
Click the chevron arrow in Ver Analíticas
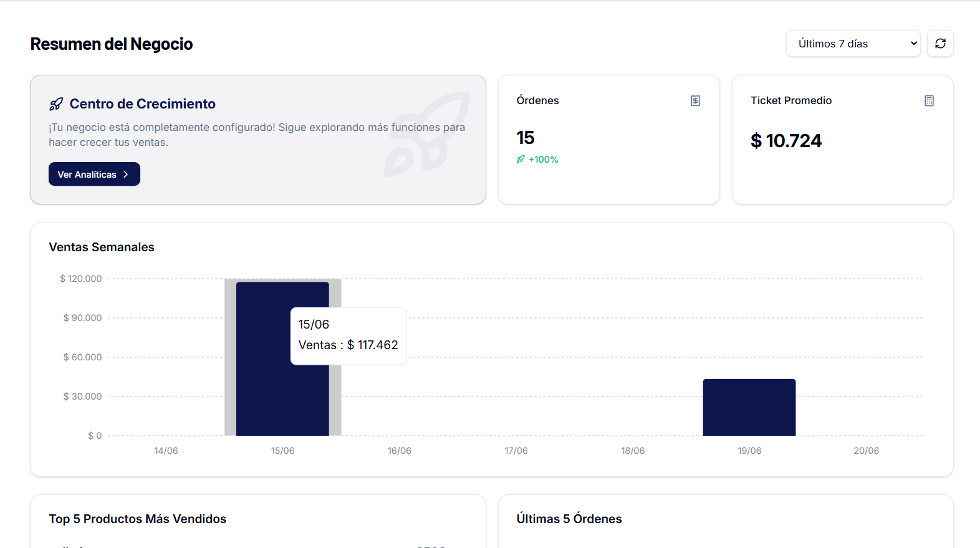pyautogui.click(x=126, y=175)
